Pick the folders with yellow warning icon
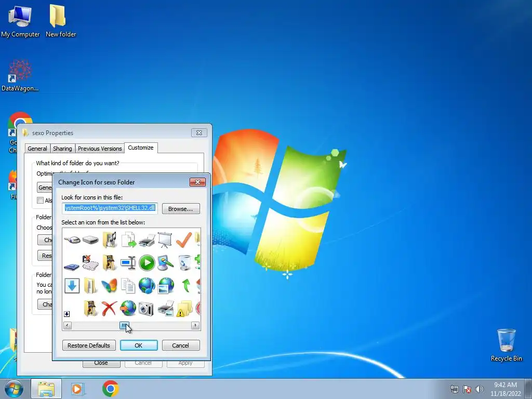 184,309
